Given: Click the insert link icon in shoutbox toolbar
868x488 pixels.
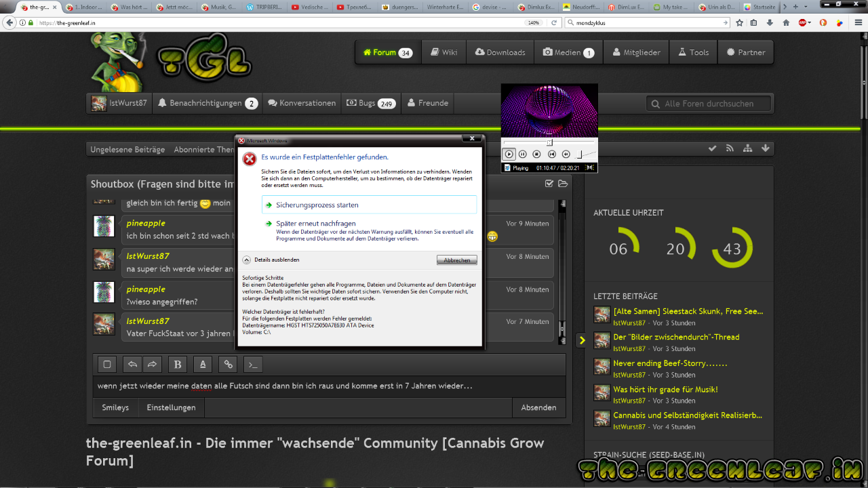Looking at the screenshot, I should [229, 365].
